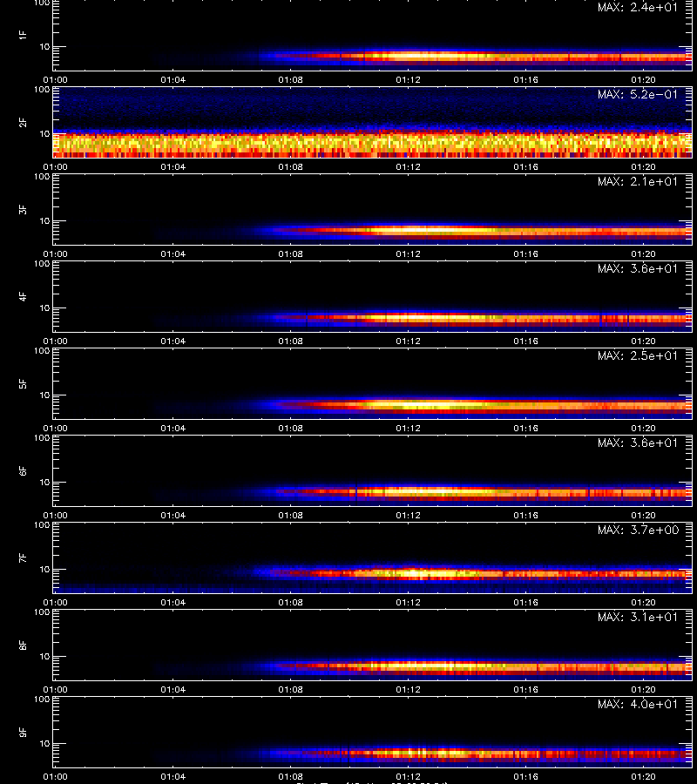
Task: Click the 01:20 time label under panel 2F
Action: tap(643, 166)
